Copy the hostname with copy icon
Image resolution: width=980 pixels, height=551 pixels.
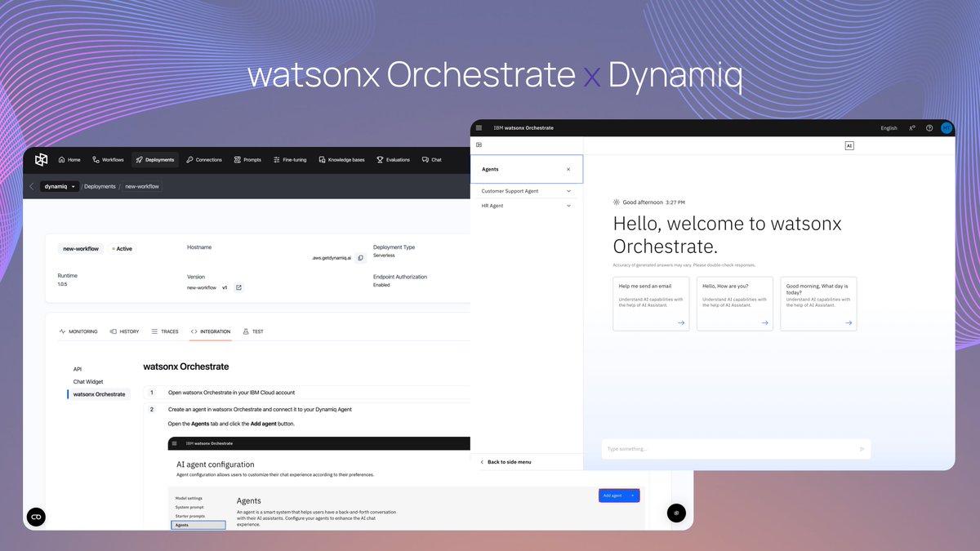pos(361,258)
